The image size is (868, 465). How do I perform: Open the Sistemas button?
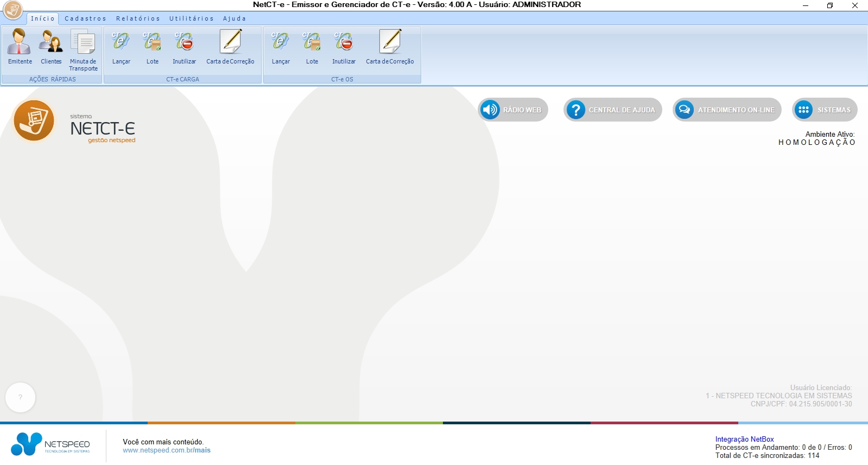825,110
